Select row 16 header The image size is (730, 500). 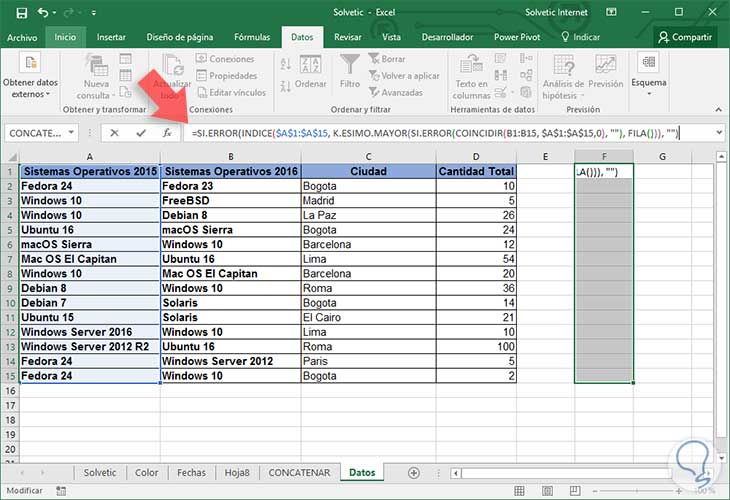(10, 391)
